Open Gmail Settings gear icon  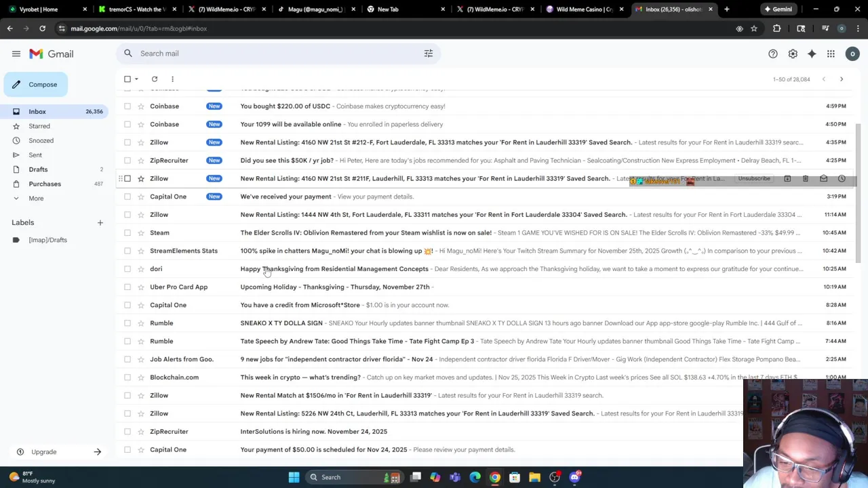pyautogui.click(x=793, y=54)
